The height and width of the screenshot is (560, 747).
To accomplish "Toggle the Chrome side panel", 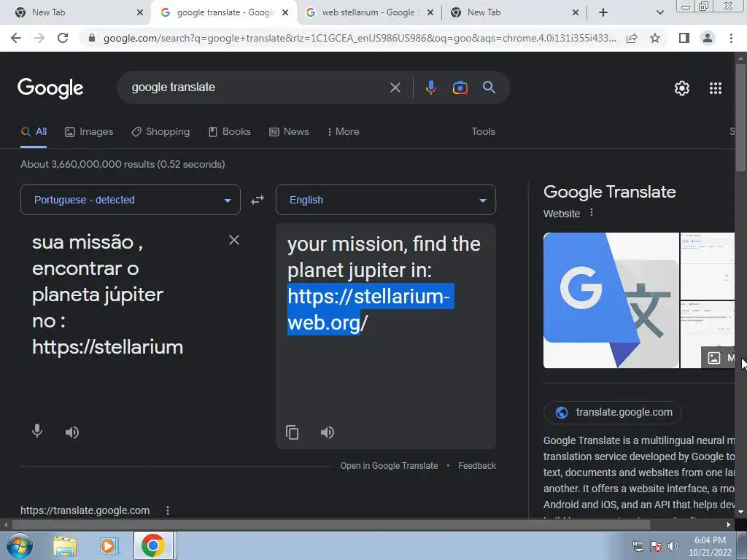I will click(x=684, y=38).
